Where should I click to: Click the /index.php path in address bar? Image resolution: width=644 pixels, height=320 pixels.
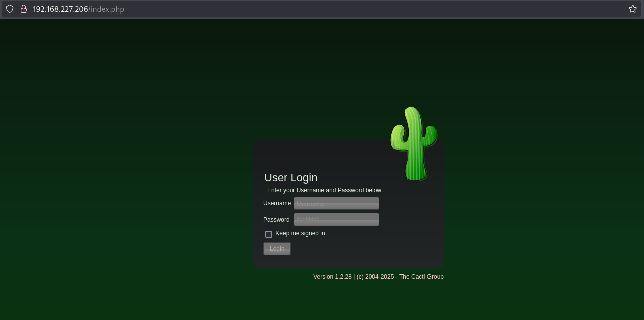(106, 9)
